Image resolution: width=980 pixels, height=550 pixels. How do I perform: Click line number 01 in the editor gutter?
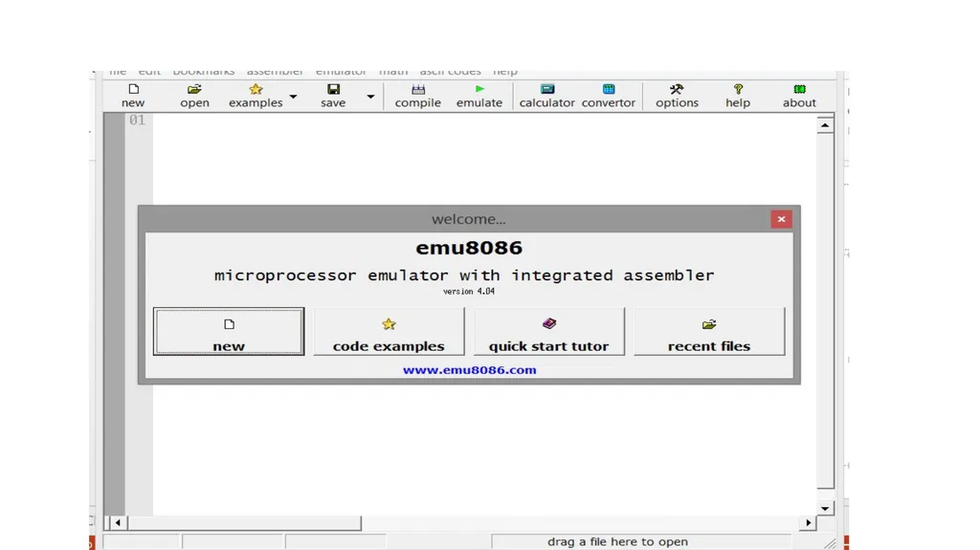(138, 120)
